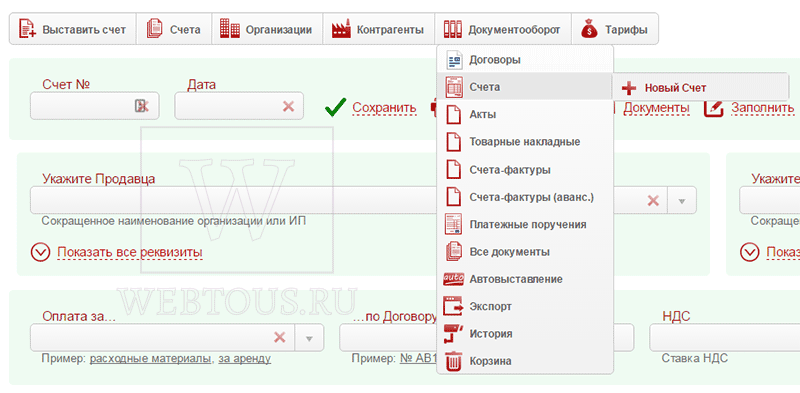Clear the Оплата за field with red X
Image resolution: width=800 pixels, height=393 pixels.
tap(280, 337)
